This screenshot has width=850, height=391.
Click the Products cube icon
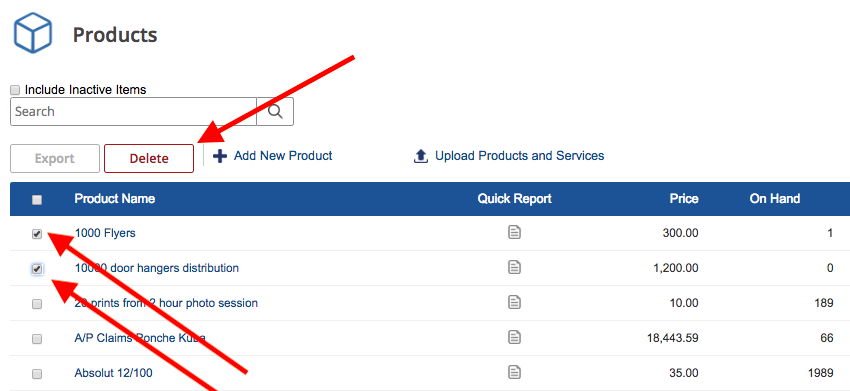33,33
